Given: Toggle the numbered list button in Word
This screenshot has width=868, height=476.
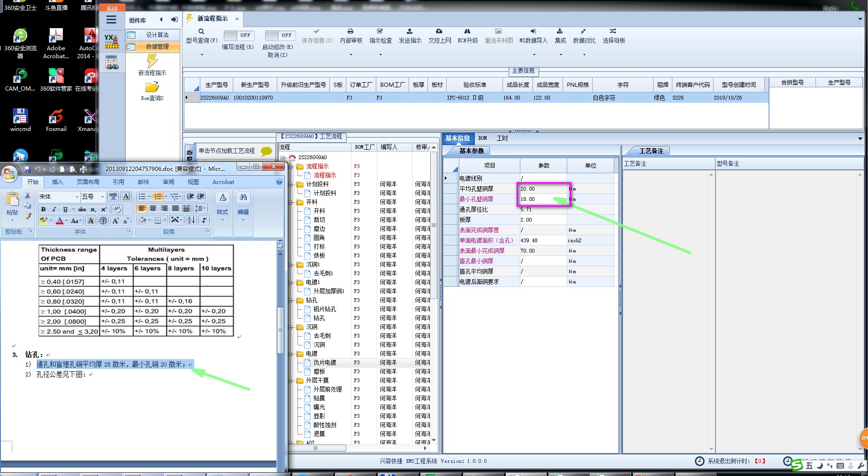Looking at the screenshot, I should (x=158, y=196).
